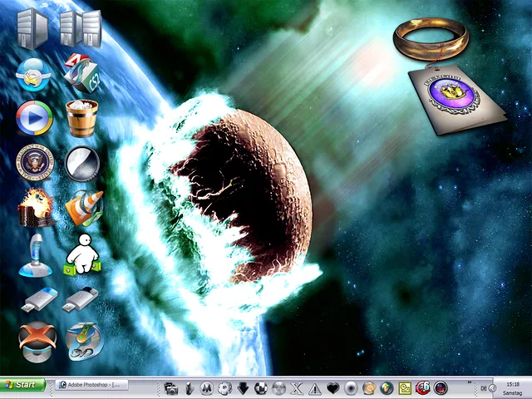Click the 15:18 clock in tray
This screenshot has width=532, height=399.
click(x=513, y=384)
